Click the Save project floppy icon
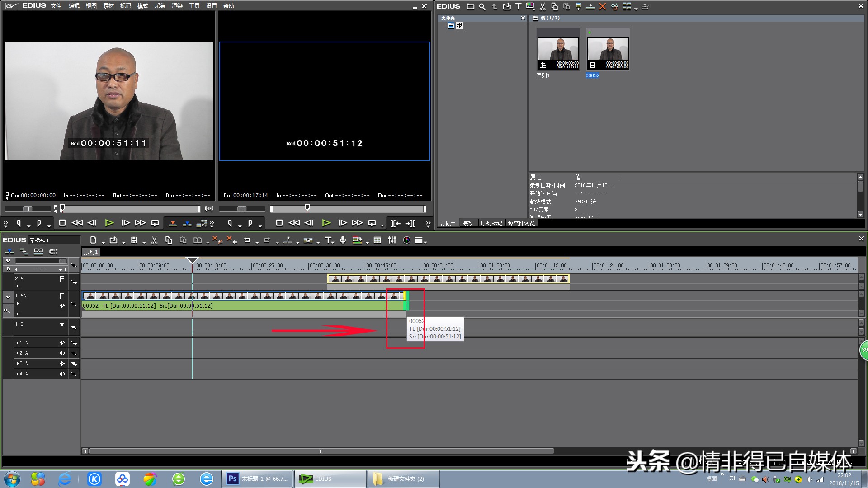This screenshot has height=488, width=868. pyautogui.click(x=134, y=240)
